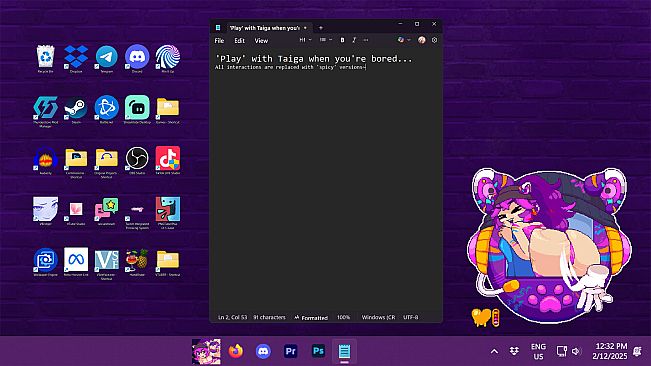Open OBS Studio desktop shortcut
This screenshot has height=366, width=651.
point(137,160)
